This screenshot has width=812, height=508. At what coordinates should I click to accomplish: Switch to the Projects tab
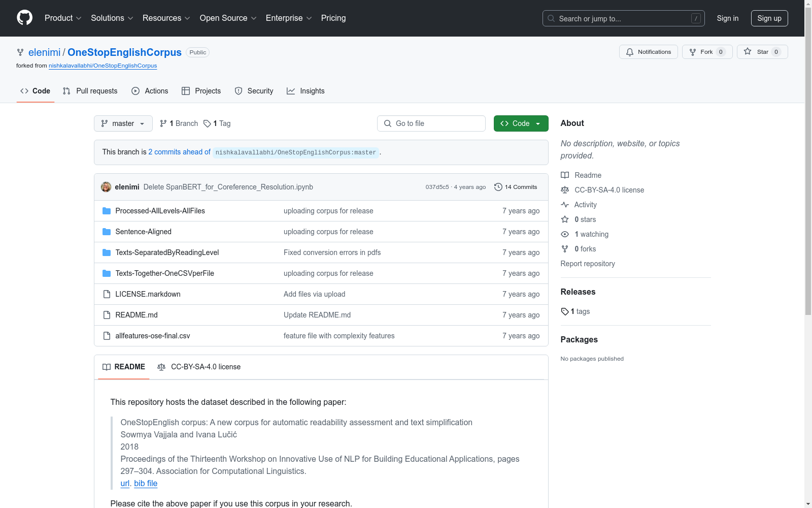coord(201,91)
